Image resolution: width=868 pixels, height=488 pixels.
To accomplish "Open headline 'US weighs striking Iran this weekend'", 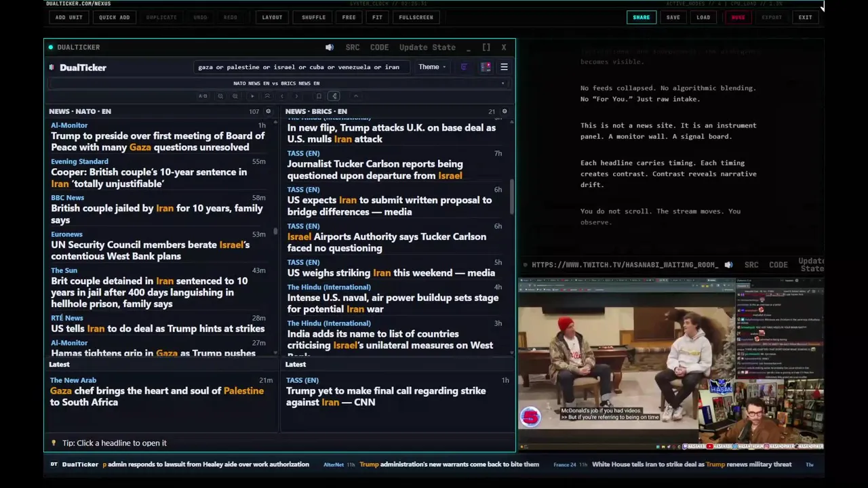I will (391, 272).
